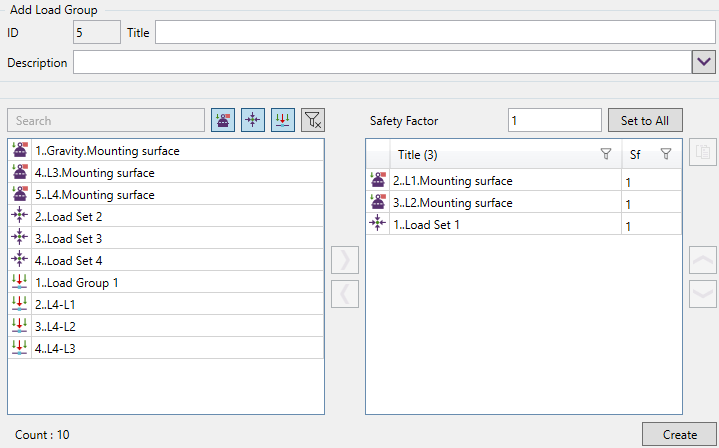Toggle the load group filter icon
This screenshot has height=448, width=719.
pyautogui.click(x=283, y=120)
